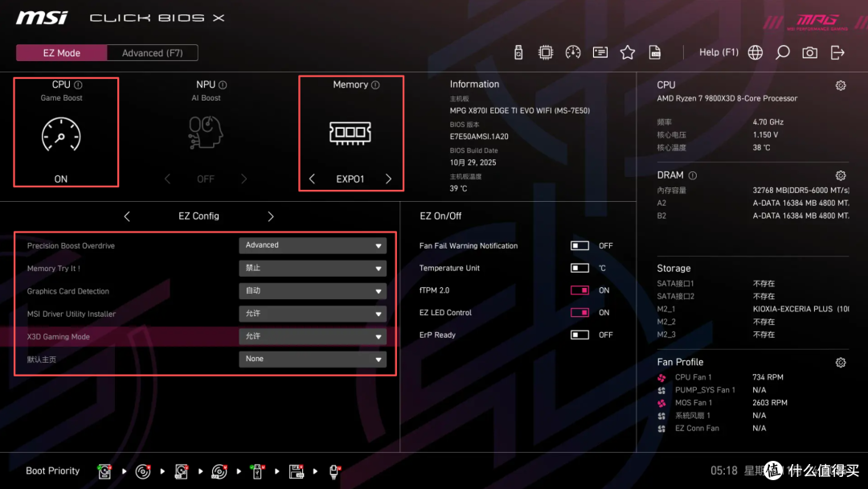Viewport: 868px width, 489px height.
Task: Click the 32768 MB DDR5-6000 capacity value
Action: [x=800, y=190]
